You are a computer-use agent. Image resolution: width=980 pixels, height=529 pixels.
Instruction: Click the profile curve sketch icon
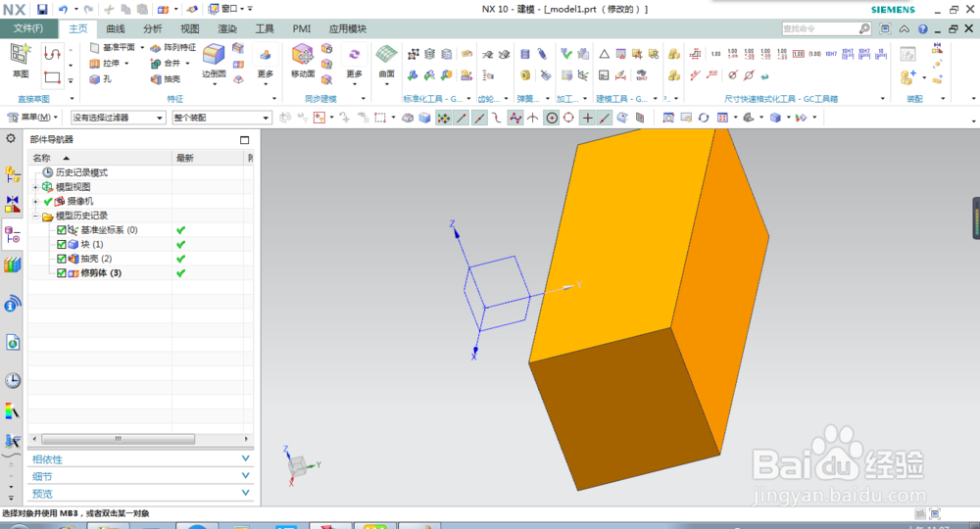click(x=53, y=54)
